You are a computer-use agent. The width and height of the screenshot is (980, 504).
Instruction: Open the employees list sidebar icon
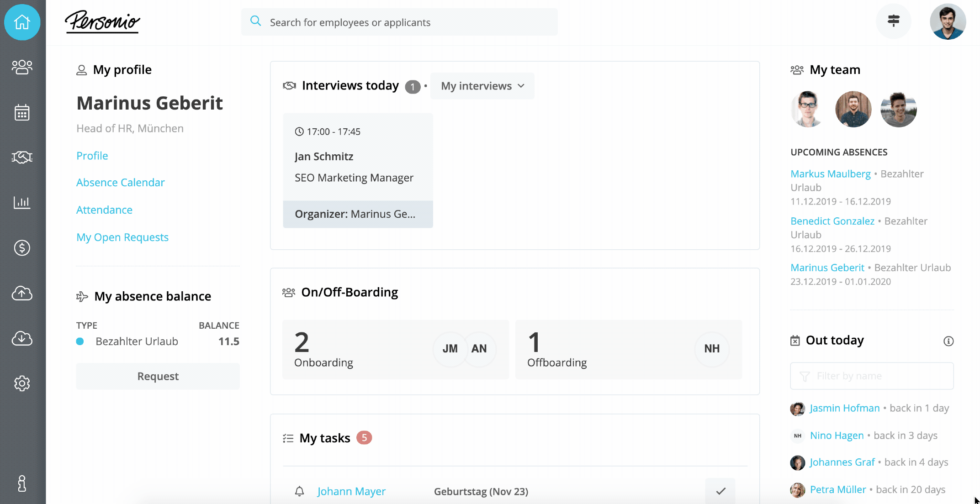point(22,67)
